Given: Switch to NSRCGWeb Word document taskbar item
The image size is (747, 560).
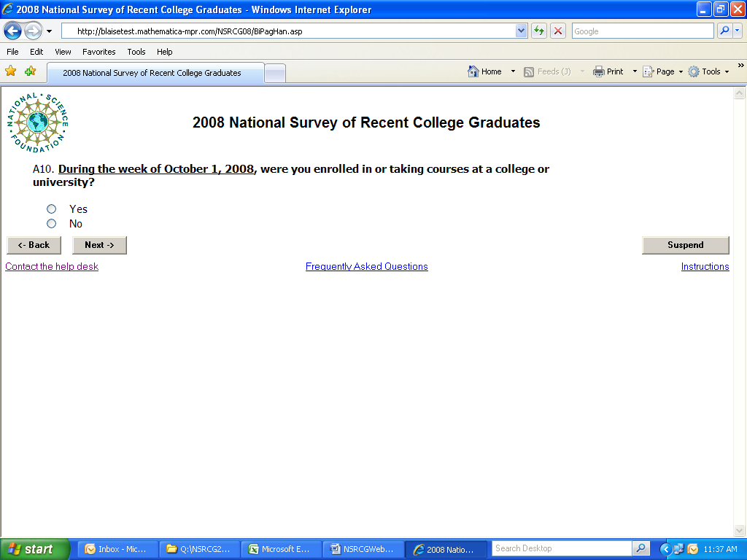Looking at the screenshot, I should point(363,550).
